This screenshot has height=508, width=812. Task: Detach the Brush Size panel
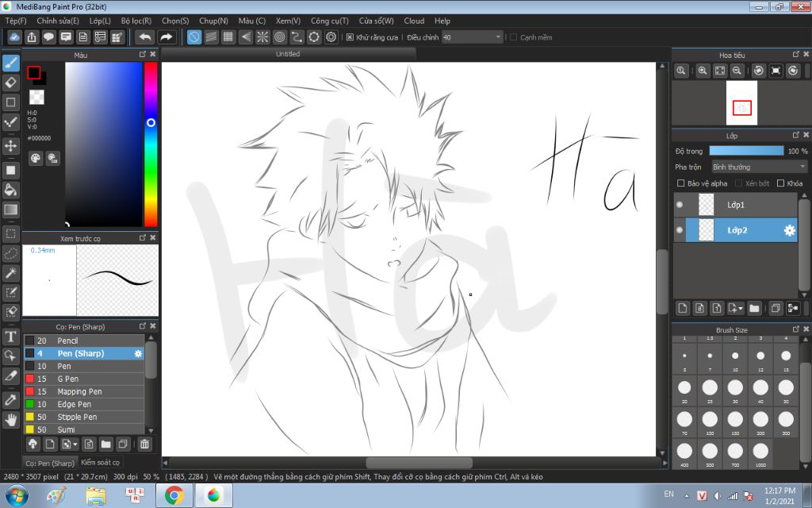coord(796,329)
